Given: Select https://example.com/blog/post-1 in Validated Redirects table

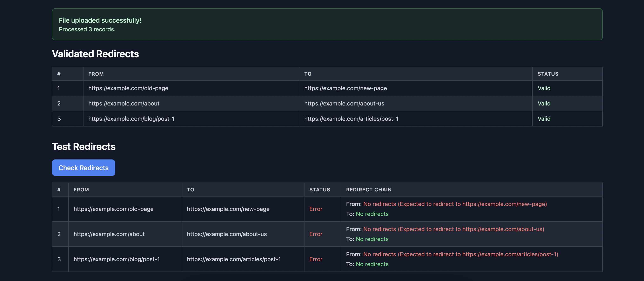Looking at the screenshot, I should point(131,119).
